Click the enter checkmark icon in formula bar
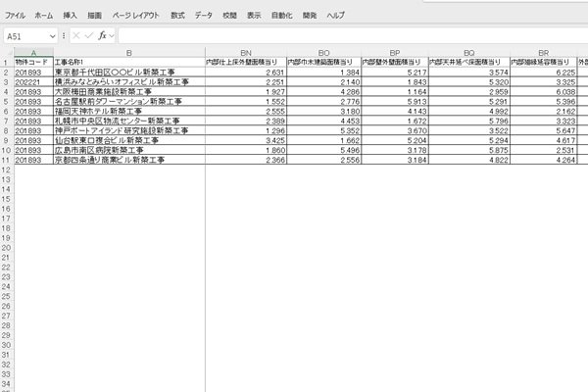Screen dimensions: 588x392 [x=90, y=35]
